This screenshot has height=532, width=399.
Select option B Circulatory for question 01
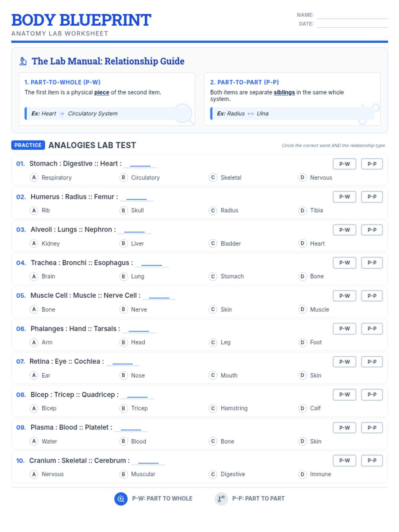click(x=140, y=178)
